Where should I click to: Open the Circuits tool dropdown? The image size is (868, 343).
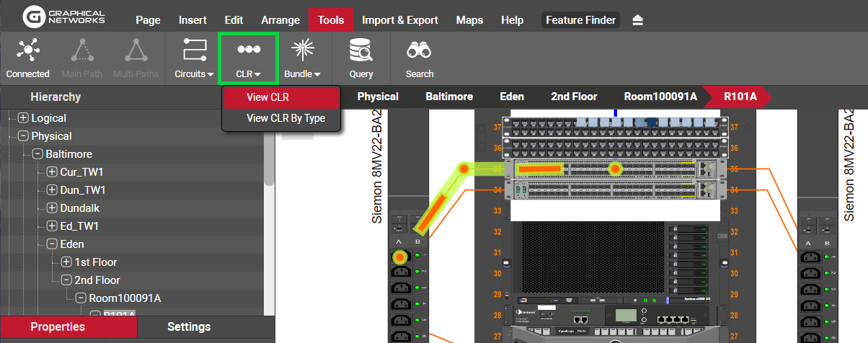pos(195,73)
